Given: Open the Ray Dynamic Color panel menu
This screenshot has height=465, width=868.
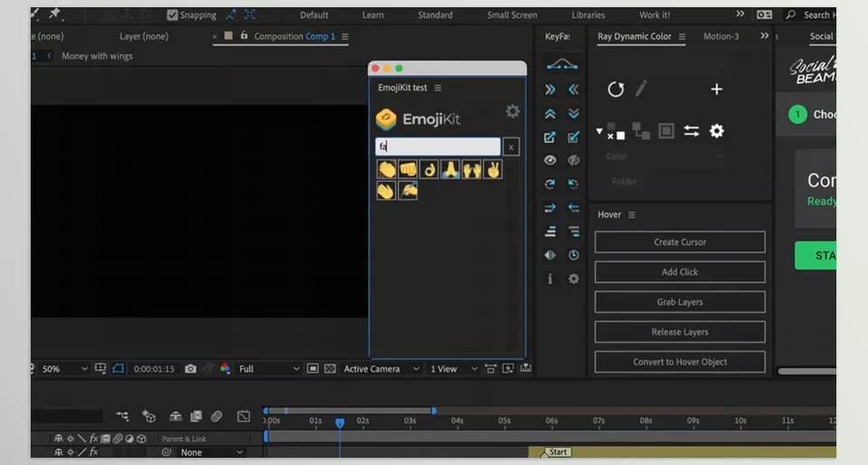Looking at the screenshot, I should [x=682, y=36].
